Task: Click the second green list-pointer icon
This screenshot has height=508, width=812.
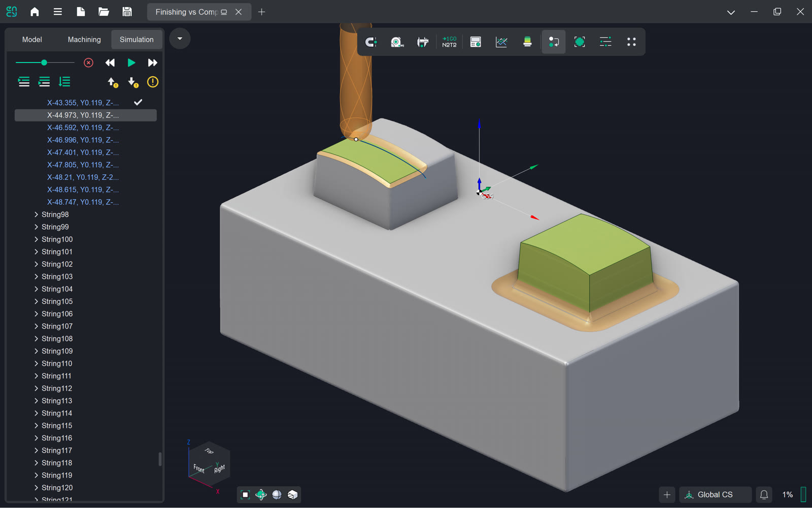Action: tap(44, 82)
